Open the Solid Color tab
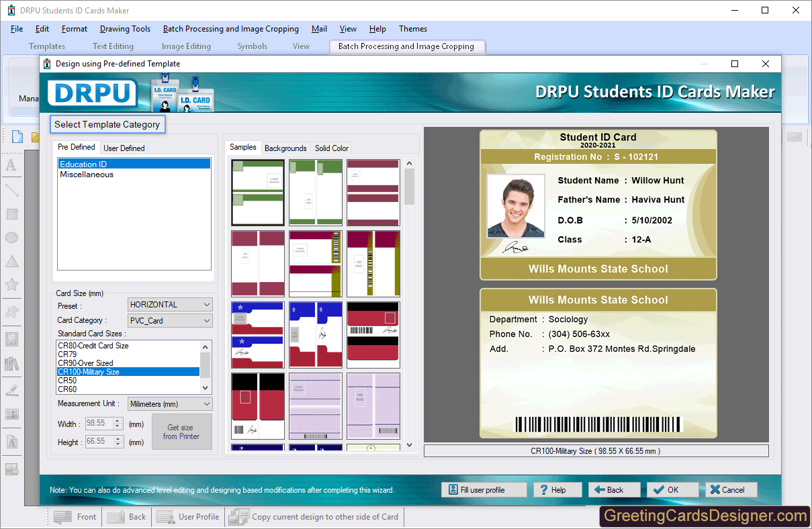812x529 pixels. [330, 148]
